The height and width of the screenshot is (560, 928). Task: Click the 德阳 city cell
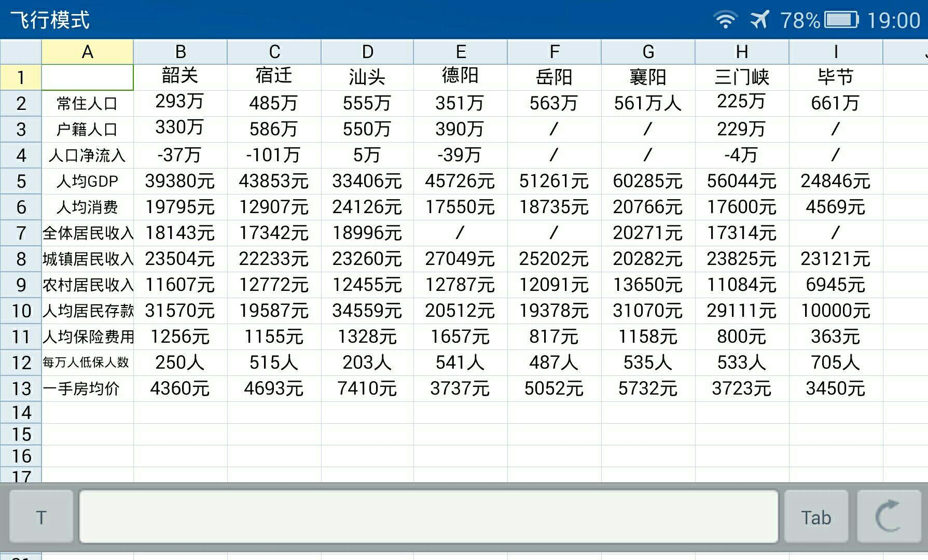click(461, 77)
